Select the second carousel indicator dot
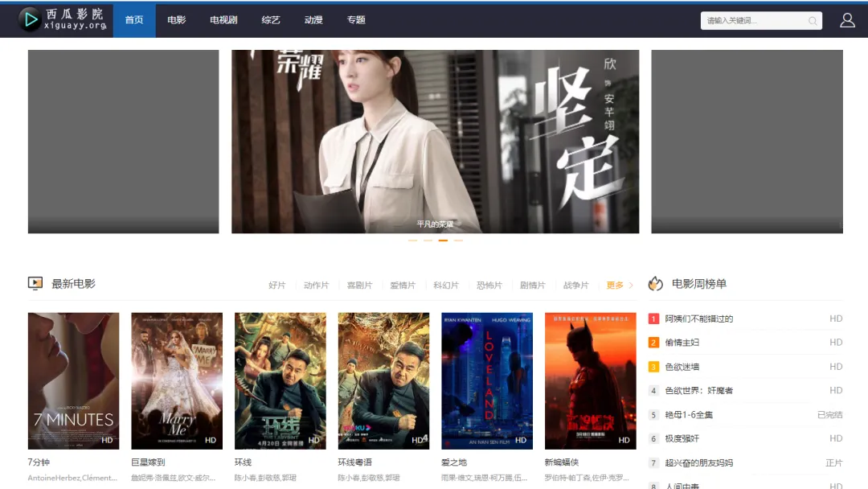The width and height of the screenshot is (868, 489). 428,240
